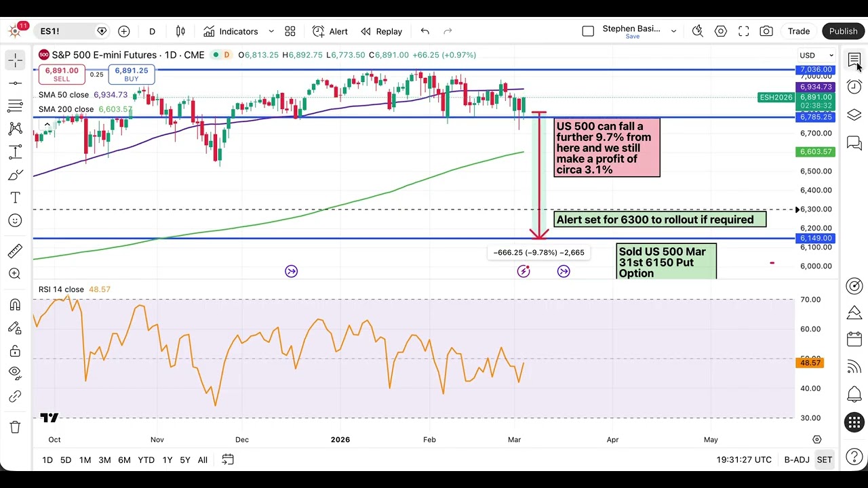This screenshot has height=488, width=868.
Task: Add symbol to compare with plus
Action: 124,31
